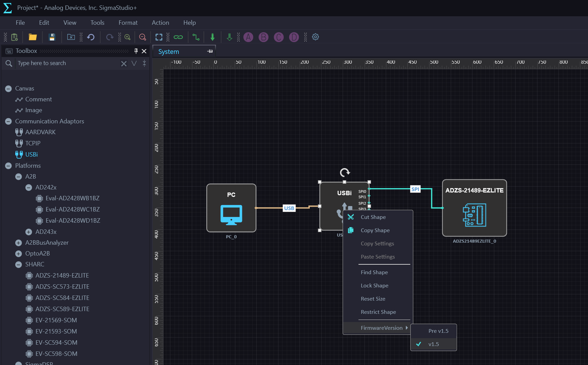Click the green wire routing icon

(x=196, y=37)
